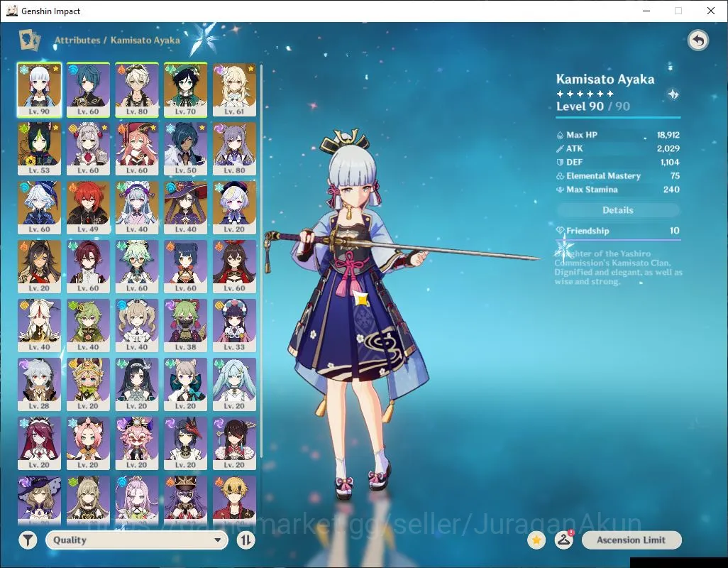Select Collei's portrait
Screen dimensions: 728x568
point(88,326)
